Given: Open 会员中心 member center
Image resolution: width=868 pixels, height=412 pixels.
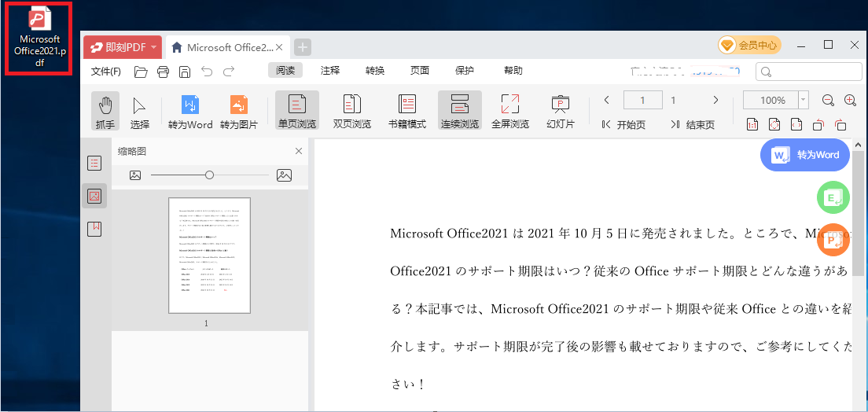Looking at the screenshot, I should point(749,46).
